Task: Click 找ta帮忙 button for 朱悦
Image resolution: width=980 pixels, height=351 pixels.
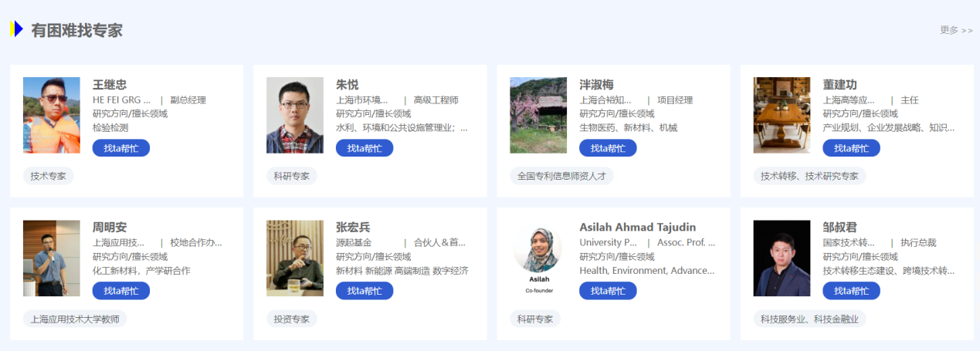Action: click(365, 148)
